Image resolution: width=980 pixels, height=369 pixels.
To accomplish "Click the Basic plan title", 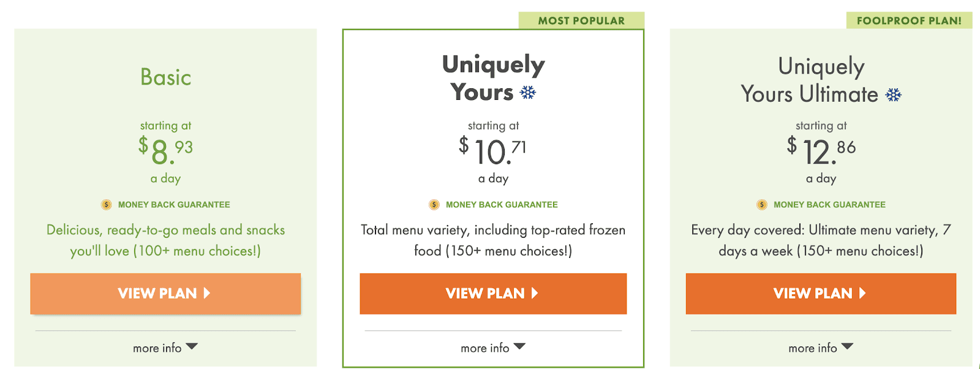I will (165, 77).
